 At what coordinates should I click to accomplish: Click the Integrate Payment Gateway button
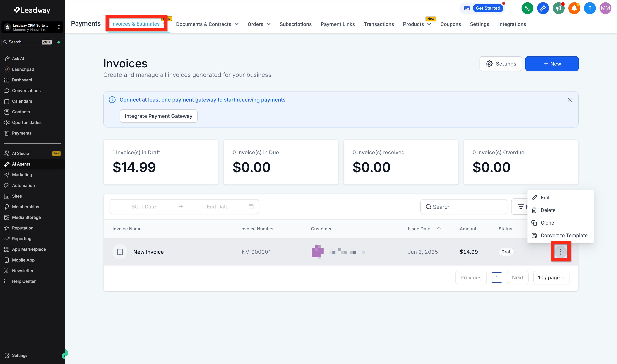coord(159,116)
